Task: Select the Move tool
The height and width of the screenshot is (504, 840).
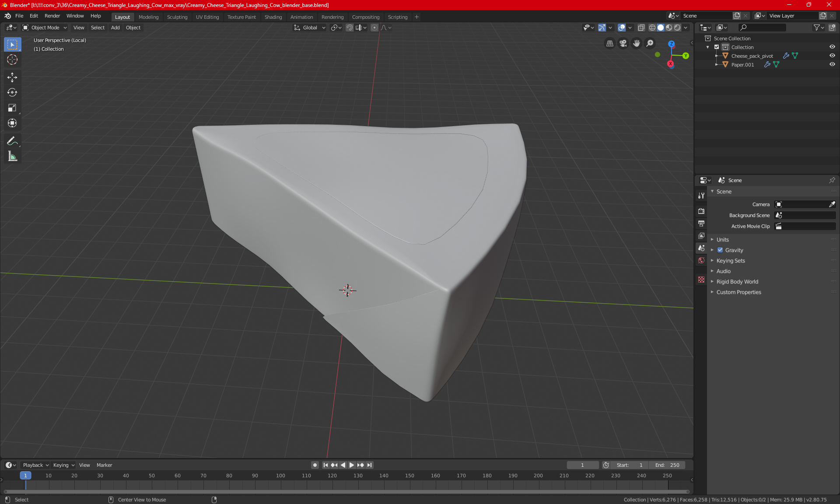Action: (12, 77)
